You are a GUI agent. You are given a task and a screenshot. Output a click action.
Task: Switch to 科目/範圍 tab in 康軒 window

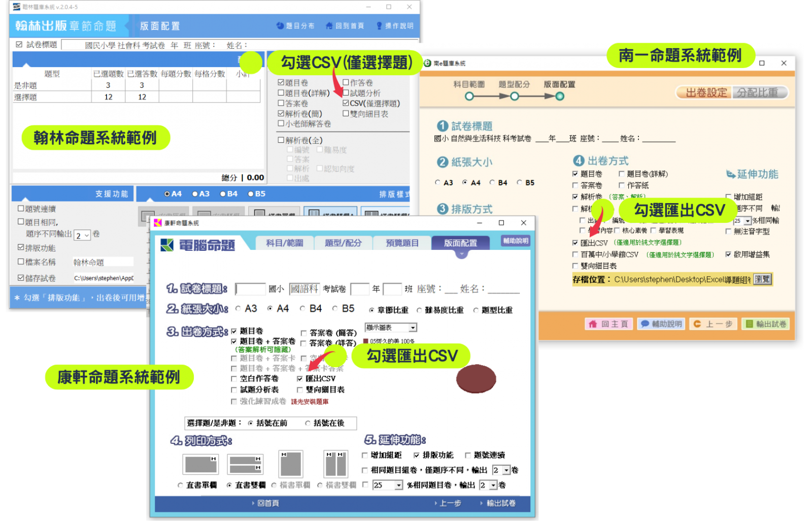(x=284, y=243)
